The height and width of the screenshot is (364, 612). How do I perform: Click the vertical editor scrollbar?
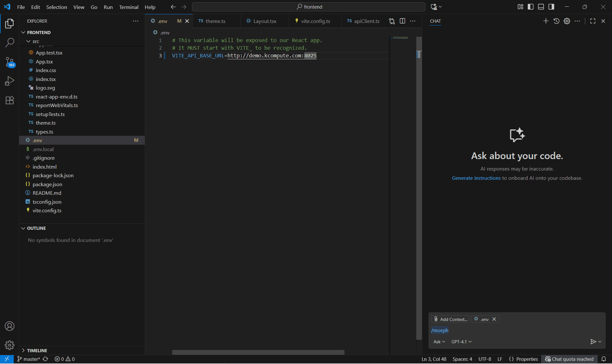pyautogui.click(x=419, y=188)
